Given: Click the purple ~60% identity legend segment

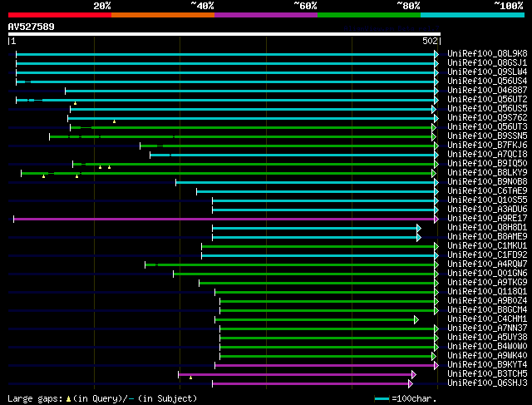Looking at the screenshot, I should coord(266,15).
